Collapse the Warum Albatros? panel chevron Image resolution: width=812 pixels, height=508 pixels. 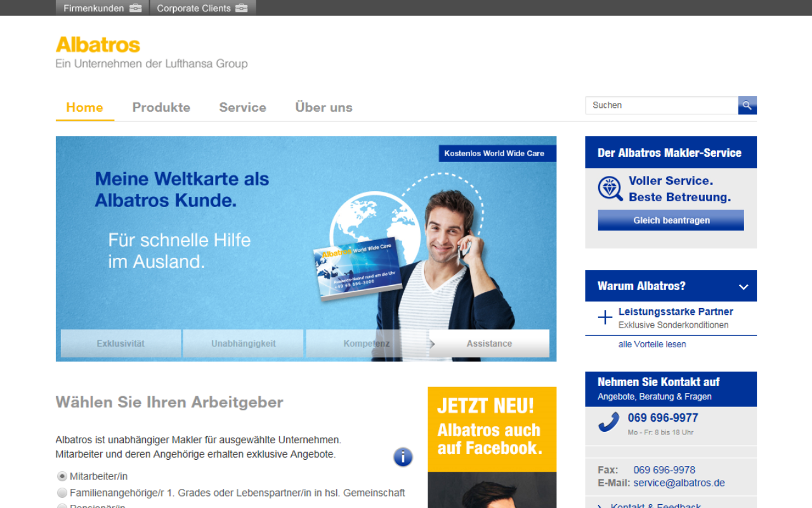(743, 286)
